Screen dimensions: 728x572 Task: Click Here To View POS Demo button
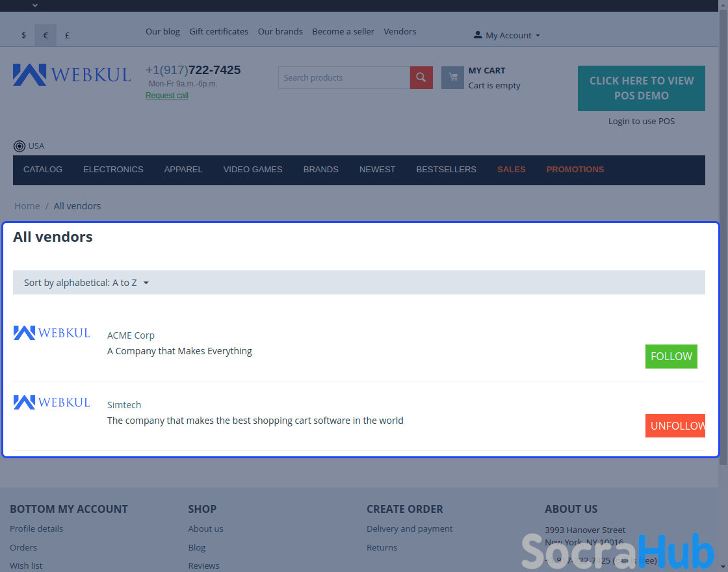[641, 88]
